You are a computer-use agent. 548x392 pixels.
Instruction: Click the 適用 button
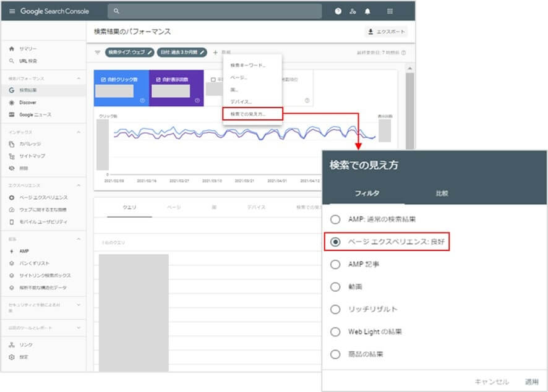pyautogui.click(x=531, y=381)
